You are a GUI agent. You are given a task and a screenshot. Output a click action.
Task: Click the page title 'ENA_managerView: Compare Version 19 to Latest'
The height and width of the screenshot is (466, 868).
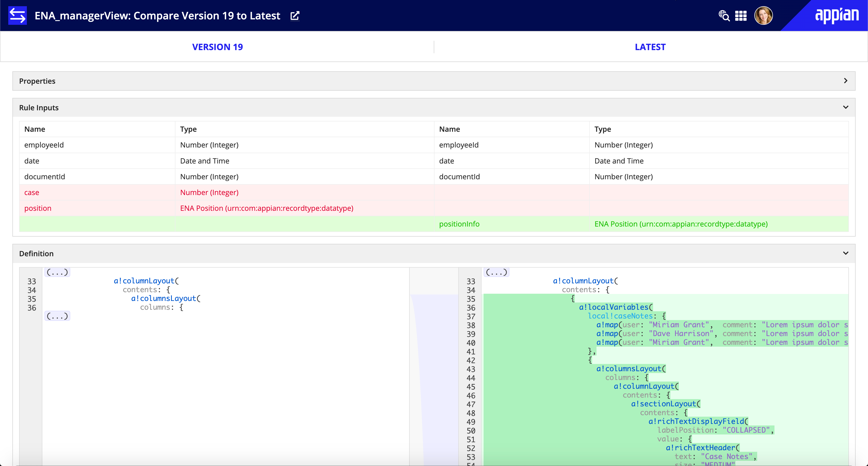click(x=157, y=15)
